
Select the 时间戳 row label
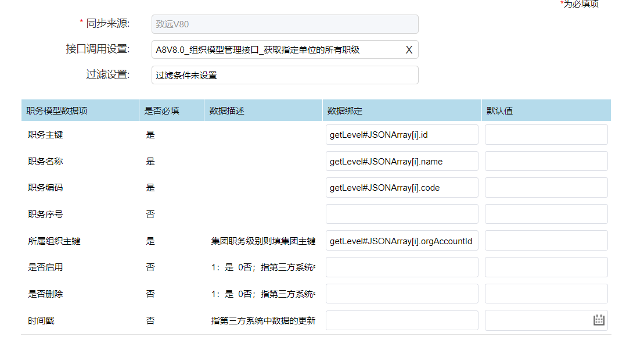tap(41, 320)
